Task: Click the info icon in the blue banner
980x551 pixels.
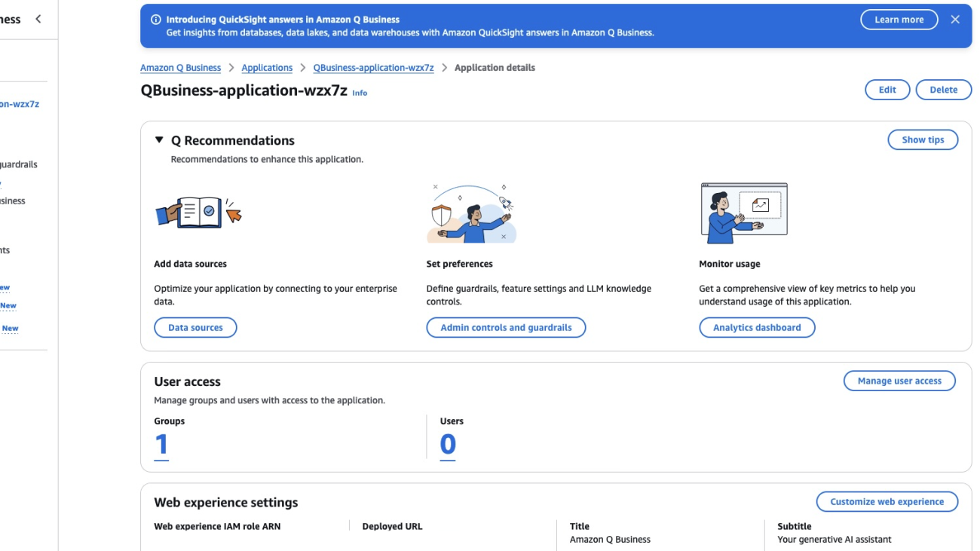Action: click(x=156, y=20)
